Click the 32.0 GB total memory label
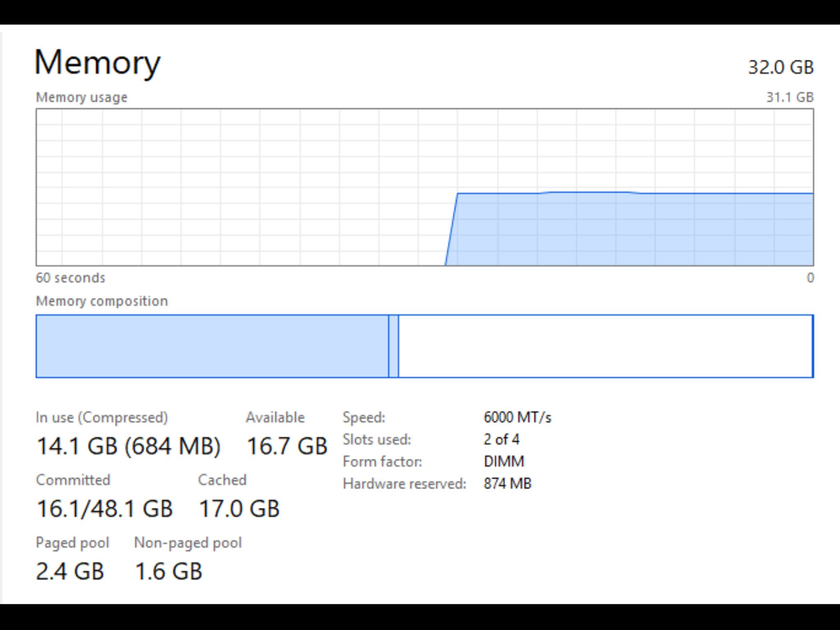 click(781, 67)
